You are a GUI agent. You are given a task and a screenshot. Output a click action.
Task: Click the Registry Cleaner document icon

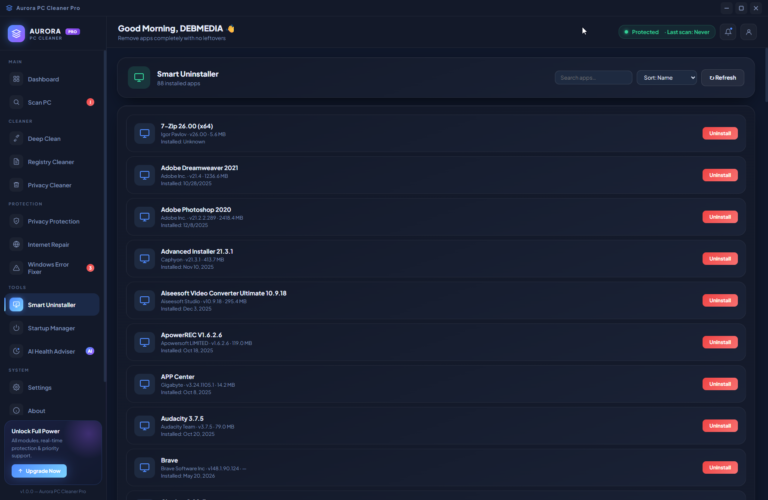16,162
